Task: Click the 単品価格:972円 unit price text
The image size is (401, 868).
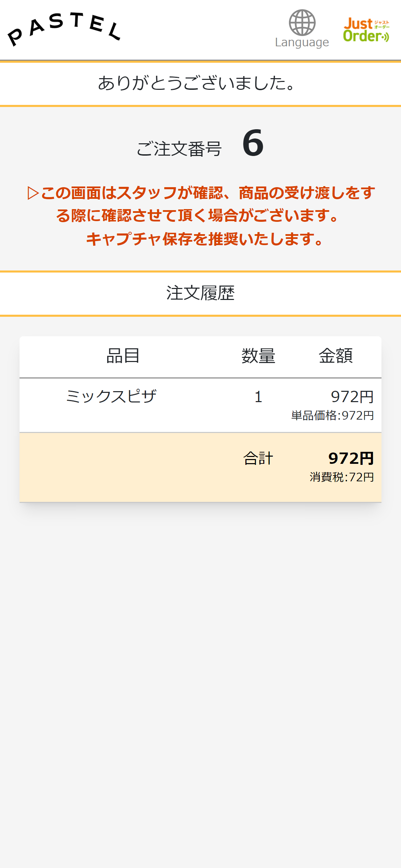Action: pos(332,415)
